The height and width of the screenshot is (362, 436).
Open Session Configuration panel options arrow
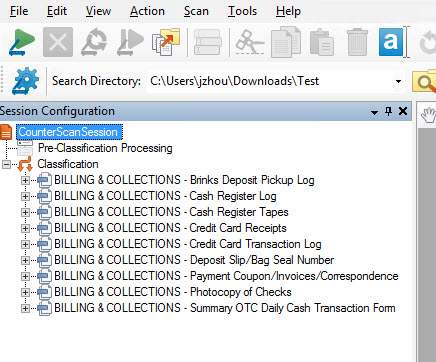374,112
